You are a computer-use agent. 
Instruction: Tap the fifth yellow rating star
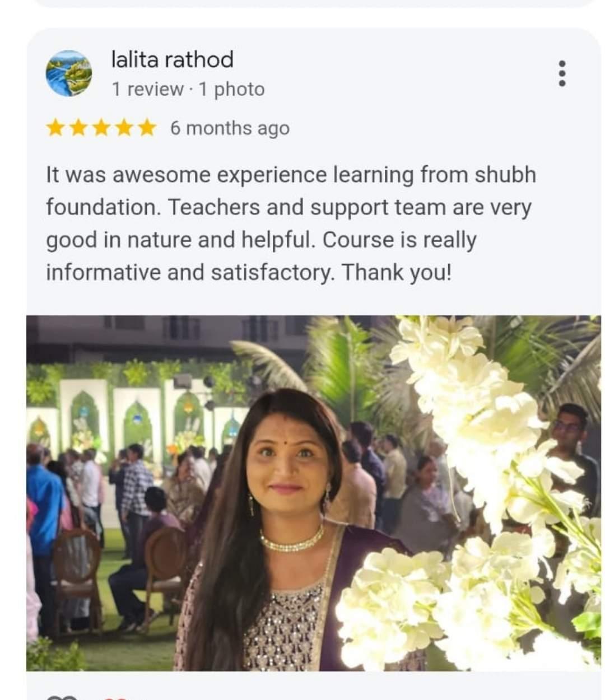(147, 128)
